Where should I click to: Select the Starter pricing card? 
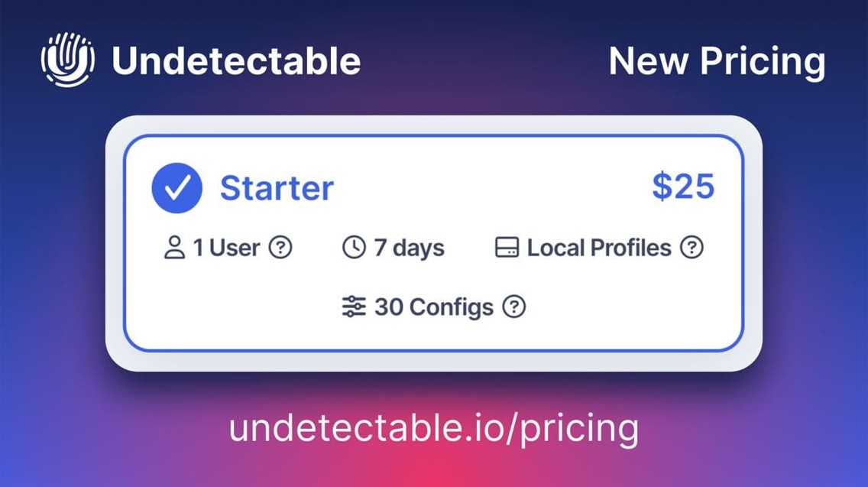434,243
